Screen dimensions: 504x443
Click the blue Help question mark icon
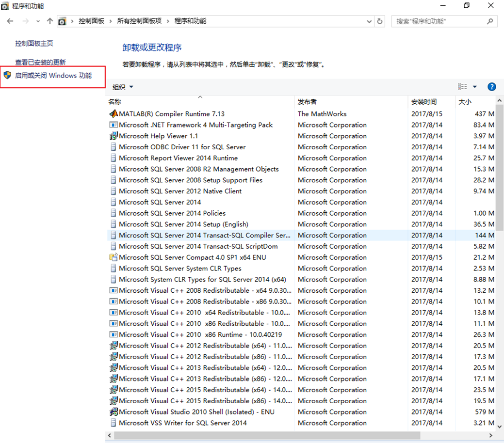point(492,87)
